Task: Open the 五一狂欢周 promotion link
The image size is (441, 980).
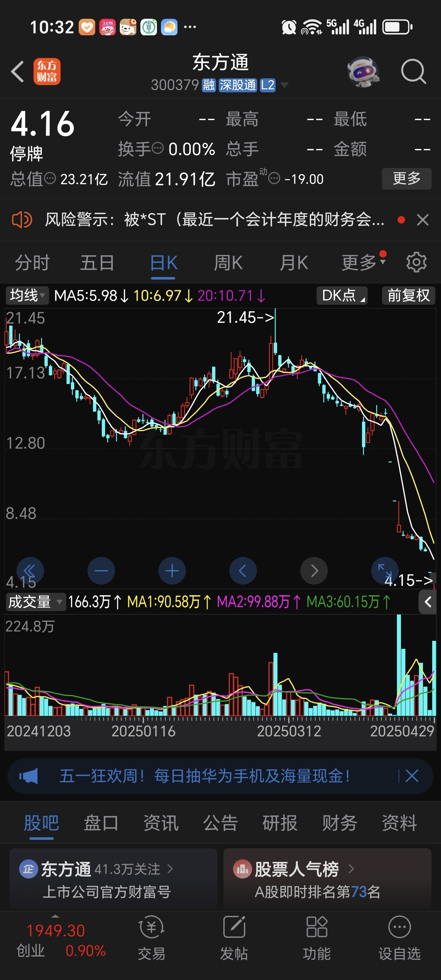Action: click(205, 776)
